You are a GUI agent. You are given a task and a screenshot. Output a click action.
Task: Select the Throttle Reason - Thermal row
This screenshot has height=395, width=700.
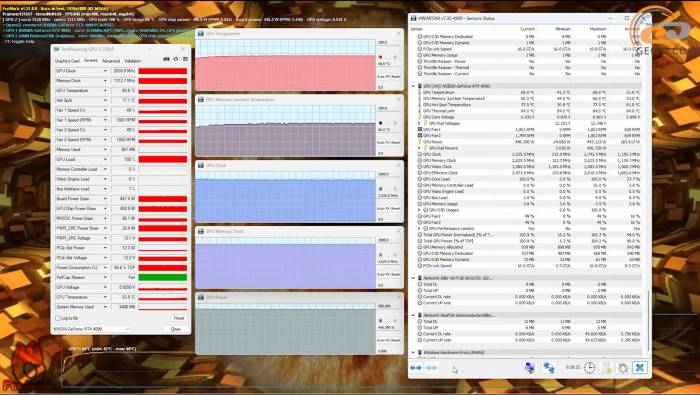pos(529,67)
